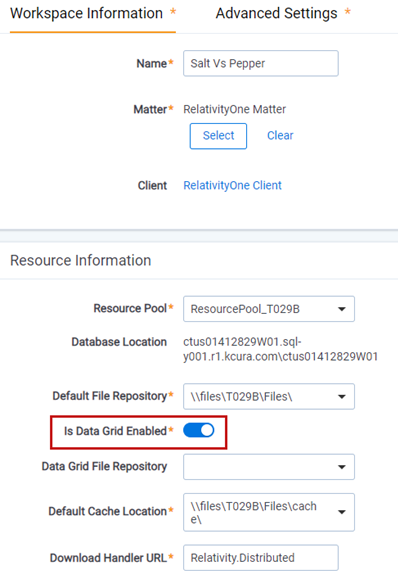Click the Client field label
Screen dimensions: 398x582
pyautogui.click(x=152, y=185)
